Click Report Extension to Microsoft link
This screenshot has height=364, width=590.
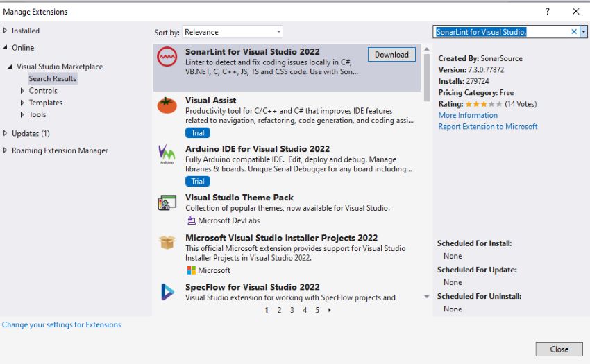pyautogui.click(x=488, y=126)
